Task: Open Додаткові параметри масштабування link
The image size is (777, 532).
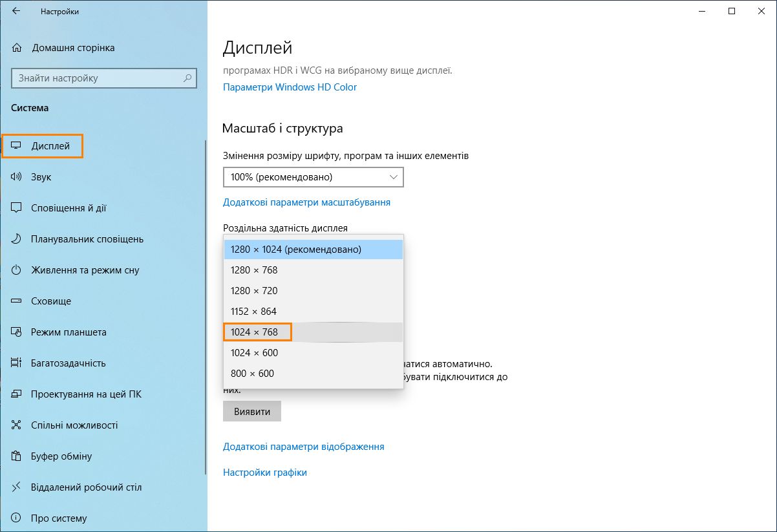Action: 306,202
